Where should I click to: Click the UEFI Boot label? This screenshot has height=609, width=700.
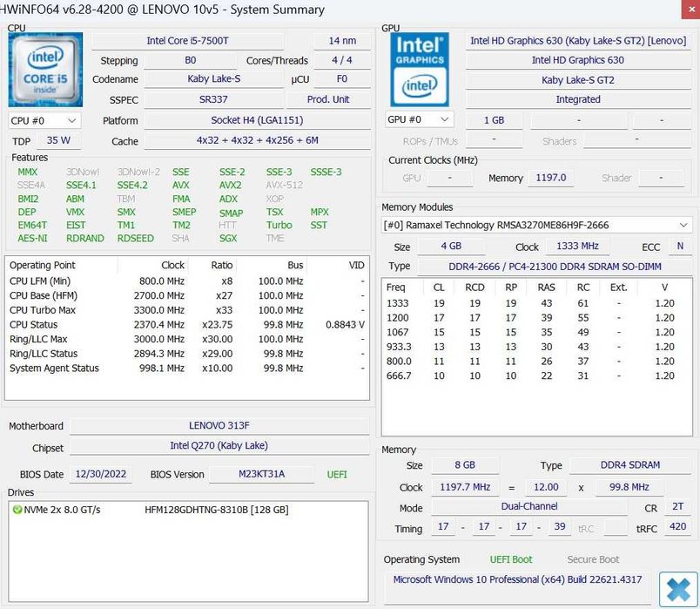tap(511, 559)
